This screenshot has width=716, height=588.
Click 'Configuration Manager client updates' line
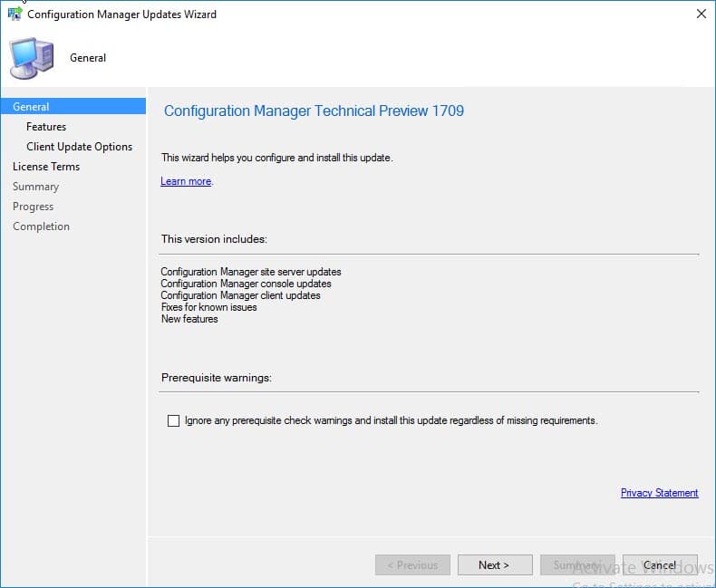(x=240, y=295)
